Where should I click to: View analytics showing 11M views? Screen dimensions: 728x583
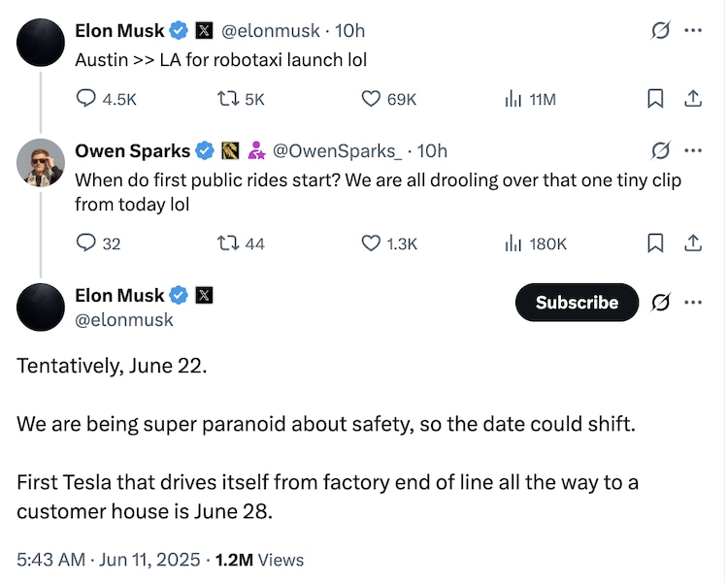point(513,98)
